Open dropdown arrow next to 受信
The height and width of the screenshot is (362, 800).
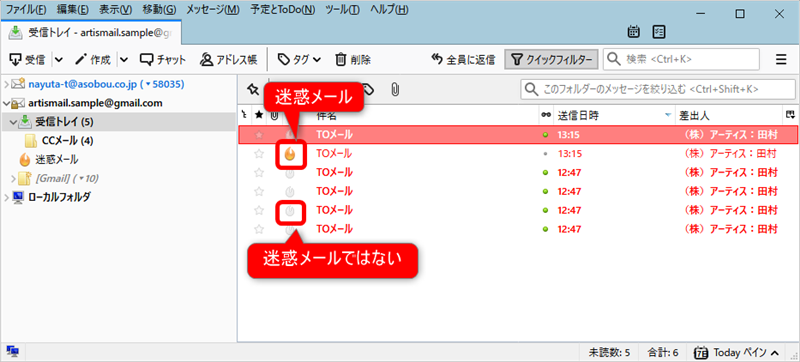(59, 60)
